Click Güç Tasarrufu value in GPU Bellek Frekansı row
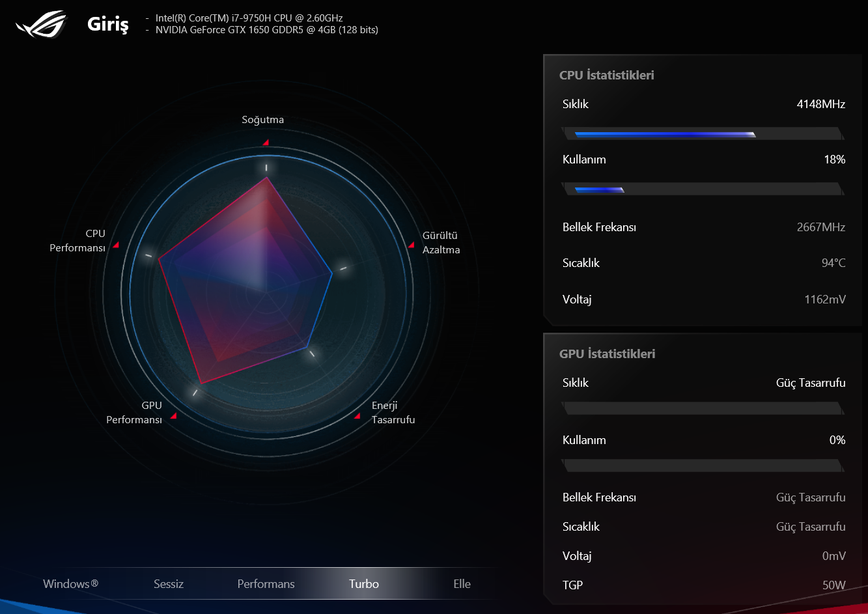The width and height of the screenshot is (868, 614). point(811,497)
